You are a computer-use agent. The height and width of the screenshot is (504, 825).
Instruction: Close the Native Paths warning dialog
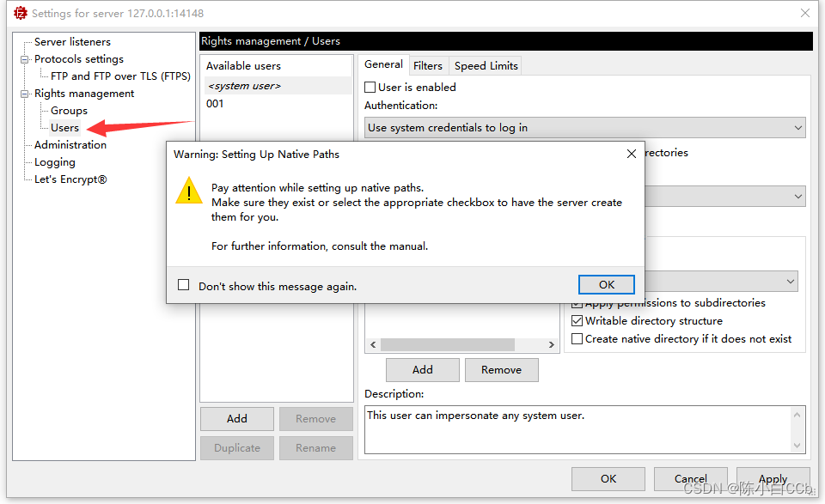pos(632,154)
